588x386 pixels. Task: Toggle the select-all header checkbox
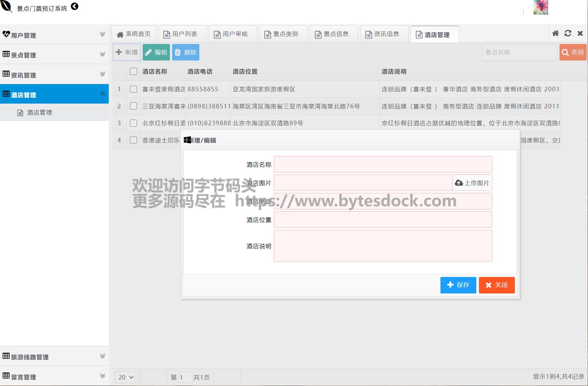[133, 72]
